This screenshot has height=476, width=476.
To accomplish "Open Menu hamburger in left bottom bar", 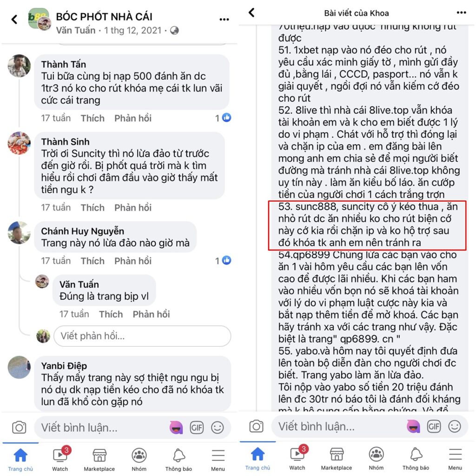I will click(x=218, y=460).
